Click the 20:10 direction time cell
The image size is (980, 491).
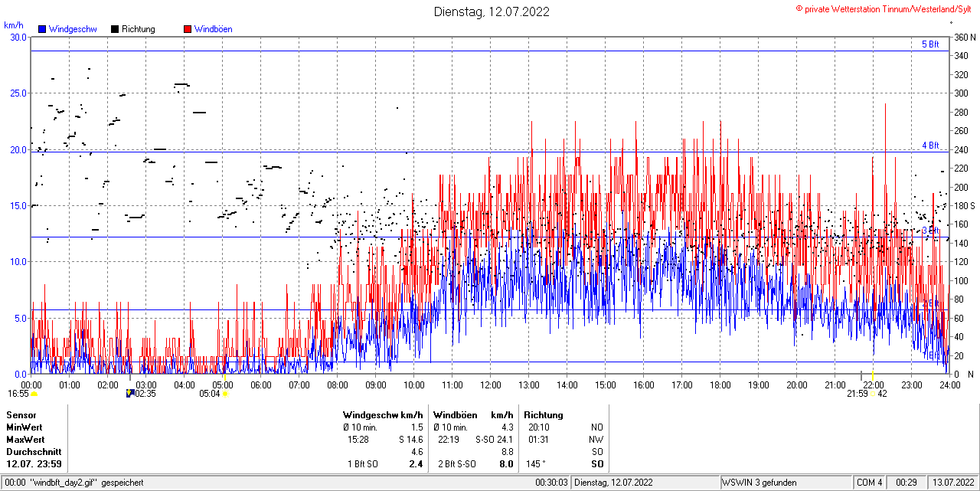tap(539, 427)
